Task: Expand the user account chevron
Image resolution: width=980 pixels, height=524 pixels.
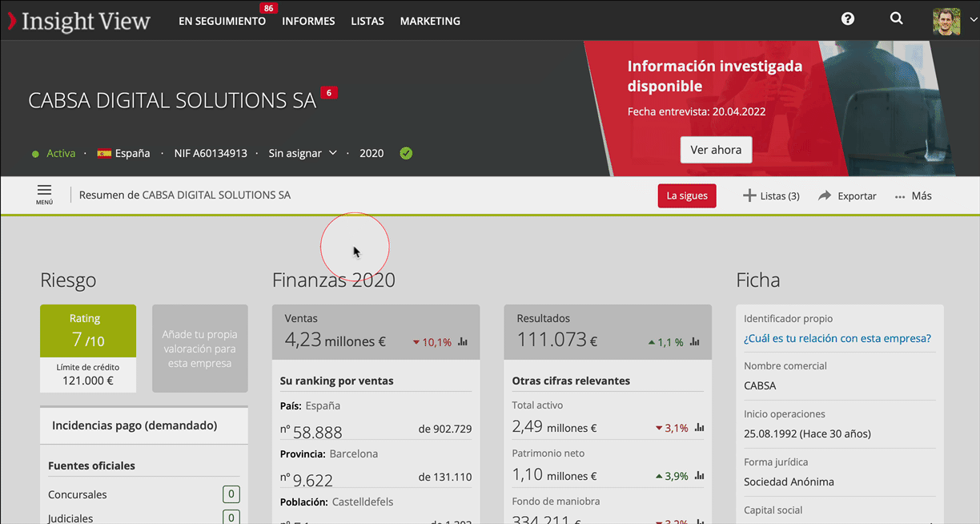Action: (973, 22)
